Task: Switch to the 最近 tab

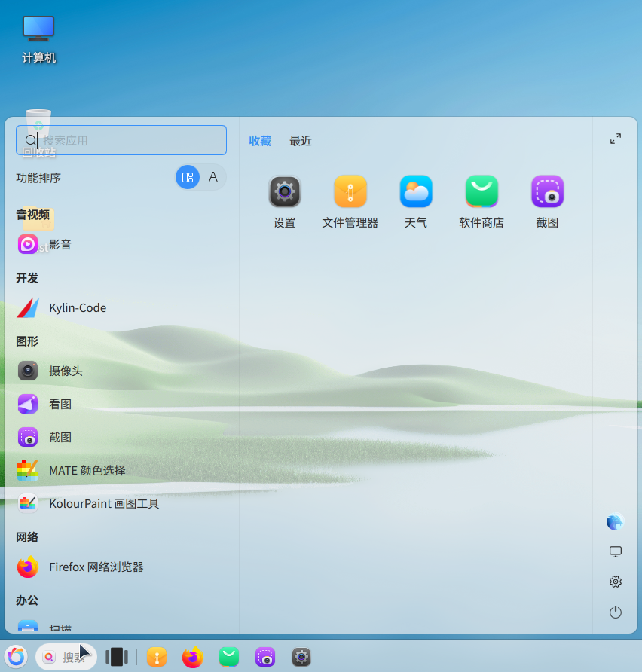Action: pyautogui.click(x=301, y=141)
